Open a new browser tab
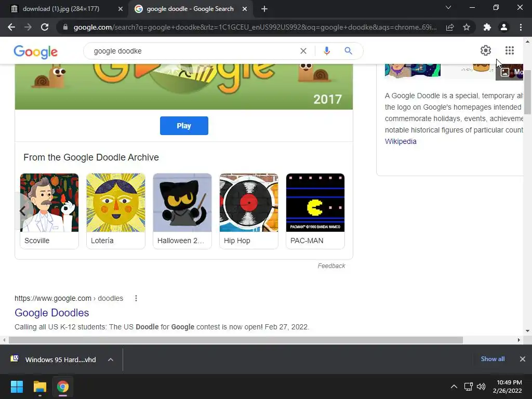This screenshot has width=532, height=399. point(264,9)
